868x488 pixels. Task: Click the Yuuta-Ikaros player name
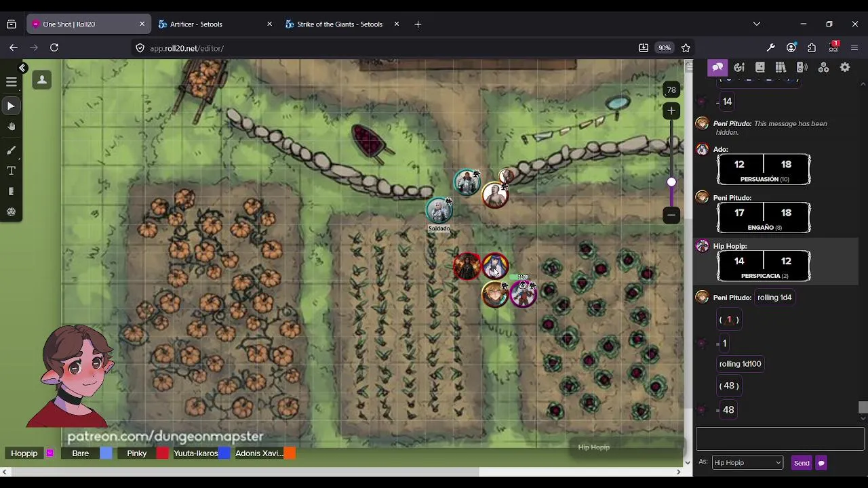coord(195,453)
